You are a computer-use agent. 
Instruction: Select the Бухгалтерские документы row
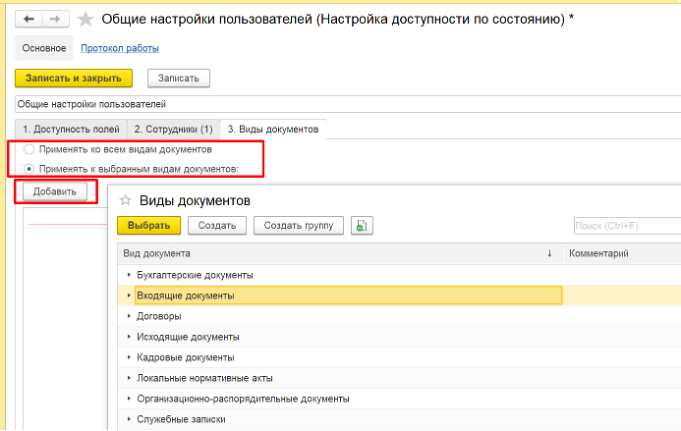click(399, 275)
